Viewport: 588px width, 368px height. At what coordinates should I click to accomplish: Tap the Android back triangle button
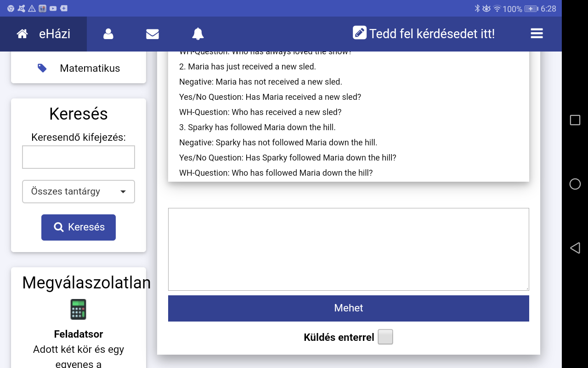(575, 248)
